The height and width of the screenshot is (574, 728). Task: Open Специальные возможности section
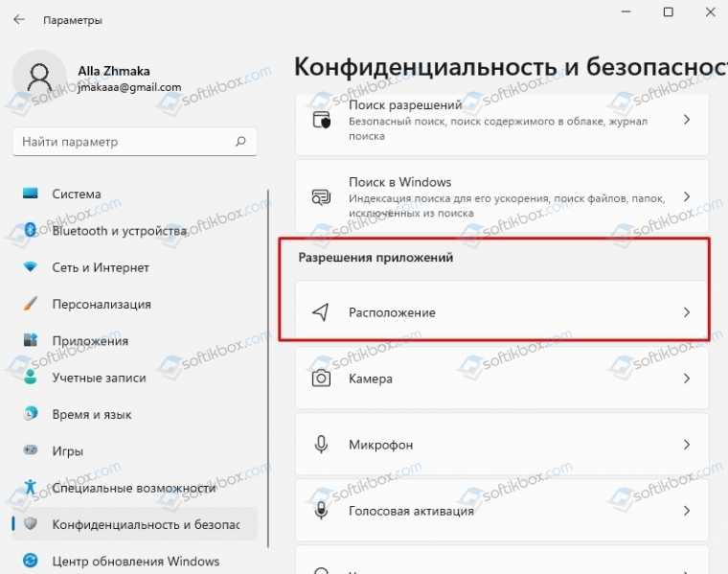(135, 487)
